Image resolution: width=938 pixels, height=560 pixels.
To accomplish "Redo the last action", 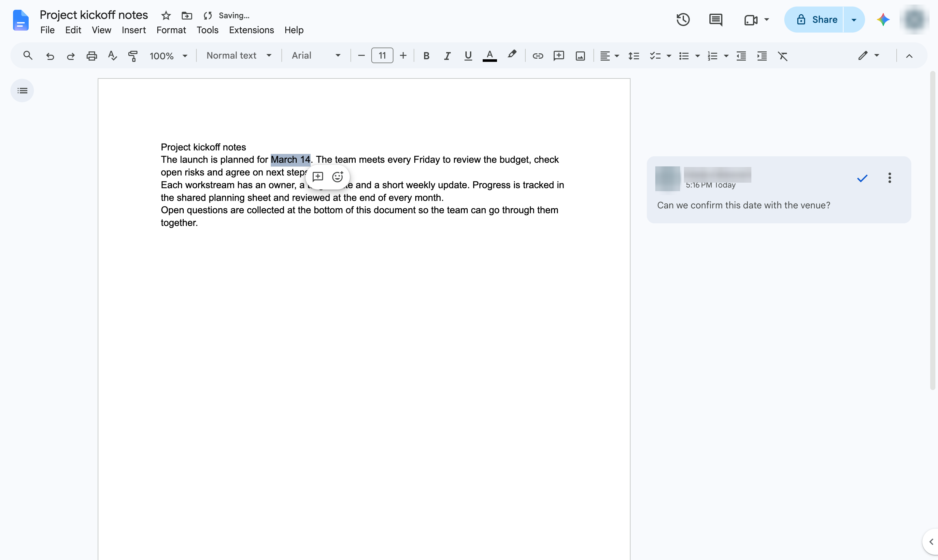I will 70,56.
